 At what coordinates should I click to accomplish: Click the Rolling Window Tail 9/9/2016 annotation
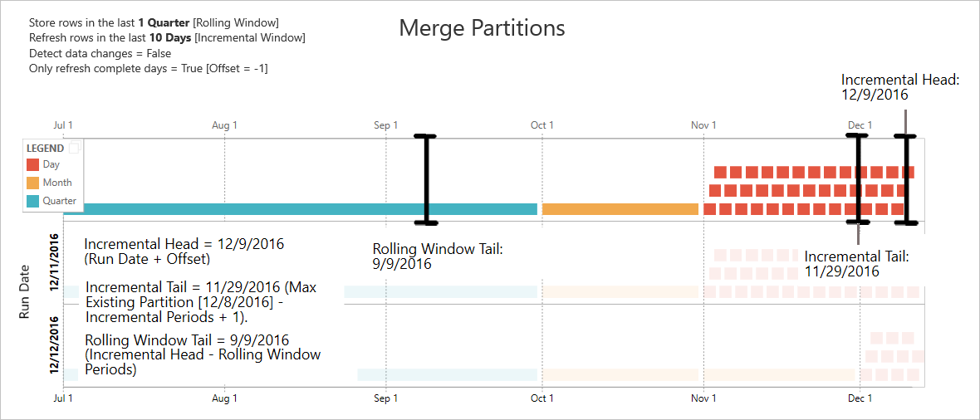pyautogui.click(x=438, y=256)
